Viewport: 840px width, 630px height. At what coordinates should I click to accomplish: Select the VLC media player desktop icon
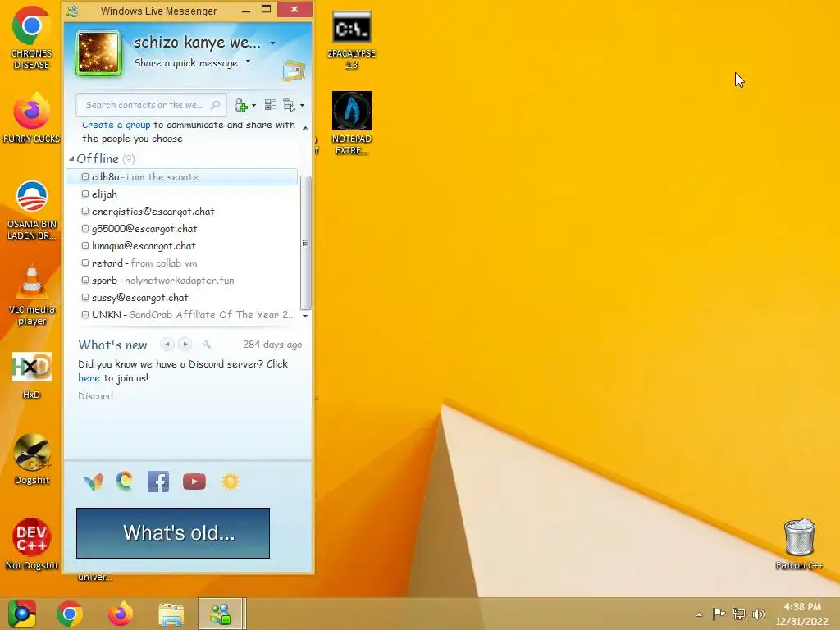pyautogui.click(x=31, y=294)
